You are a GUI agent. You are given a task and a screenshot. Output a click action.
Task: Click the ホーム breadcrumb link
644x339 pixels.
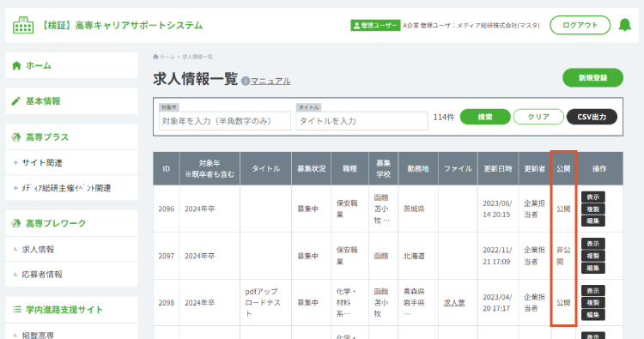pyautogui.click(x=167, y=57)
